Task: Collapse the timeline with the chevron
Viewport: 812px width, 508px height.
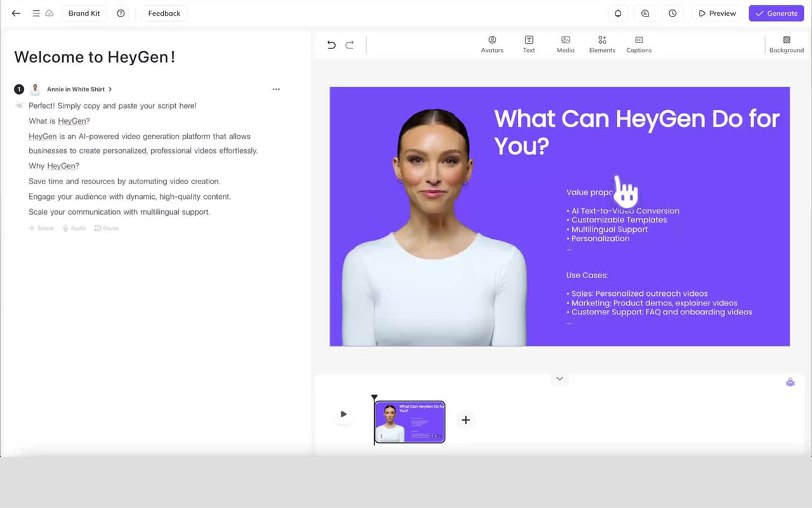Action: [x=560, y=378]
